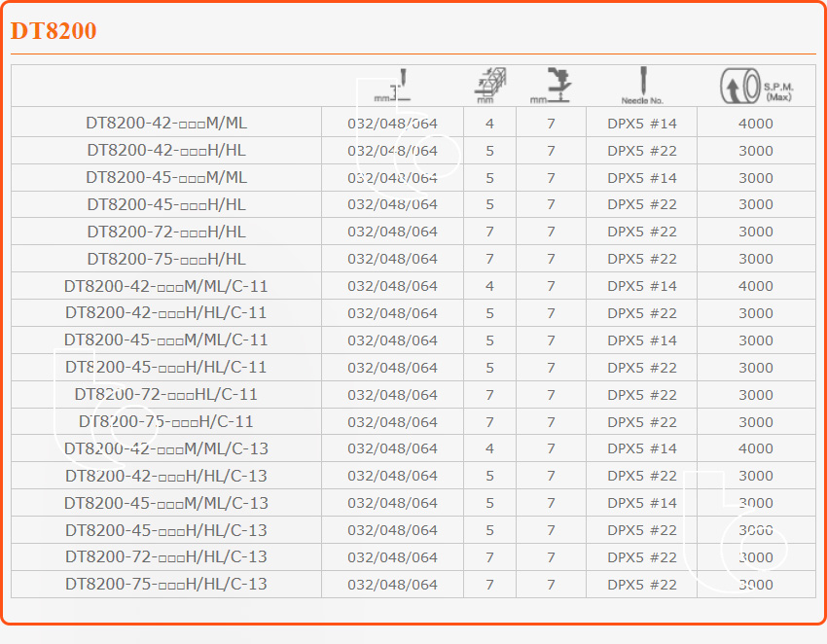Screen dimensions: 827x644
Task: Select model DT8200-42-□□□M/ML
Action: pyautogui.click(x=166, y=123)
